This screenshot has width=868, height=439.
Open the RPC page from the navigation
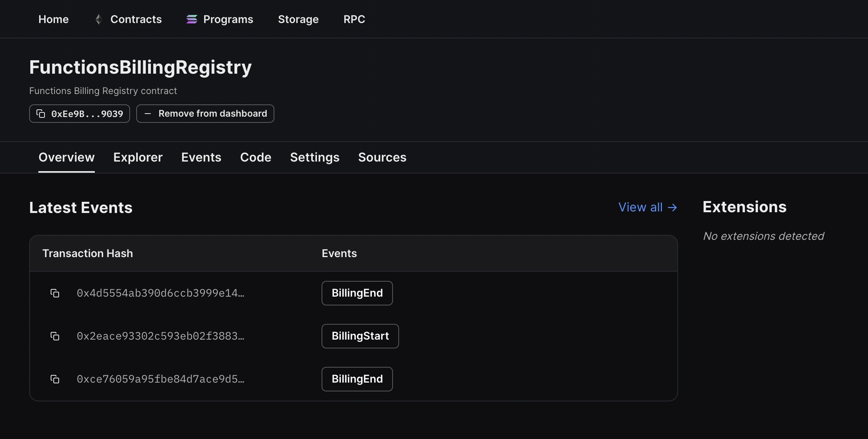tap(354, 19)
